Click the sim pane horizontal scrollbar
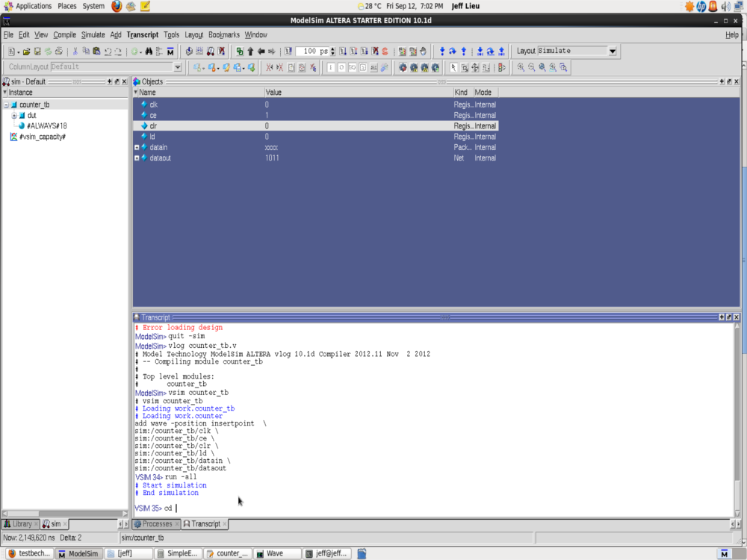Screen dimensions: 747x560 pos(65,514)
